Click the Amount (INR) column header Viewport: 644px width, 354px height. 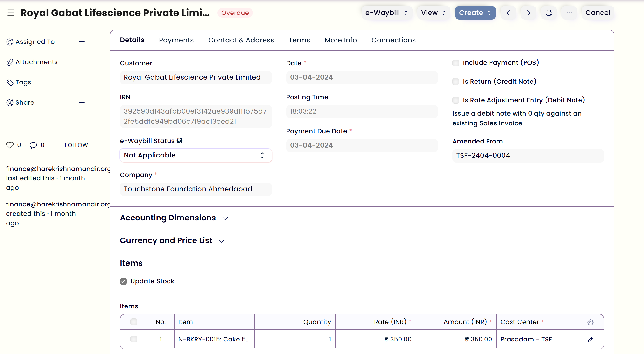tap(456, 322)
